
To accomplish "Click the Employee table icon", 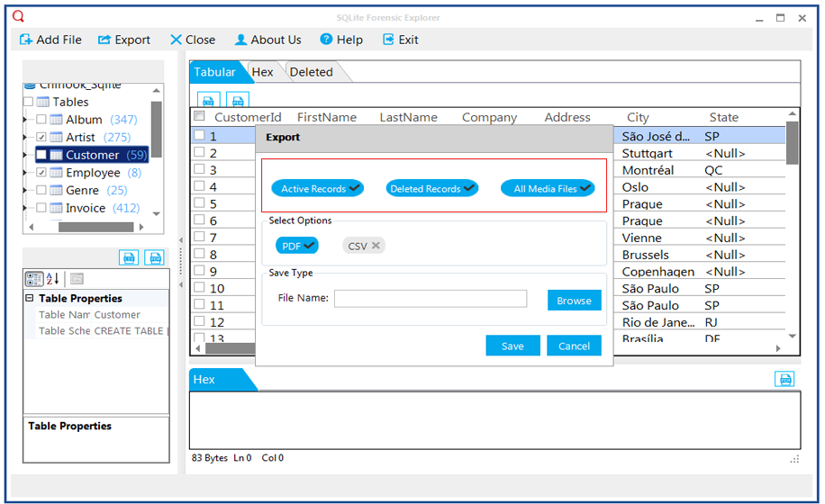I will pyautogui.click(x=57, y=173).
